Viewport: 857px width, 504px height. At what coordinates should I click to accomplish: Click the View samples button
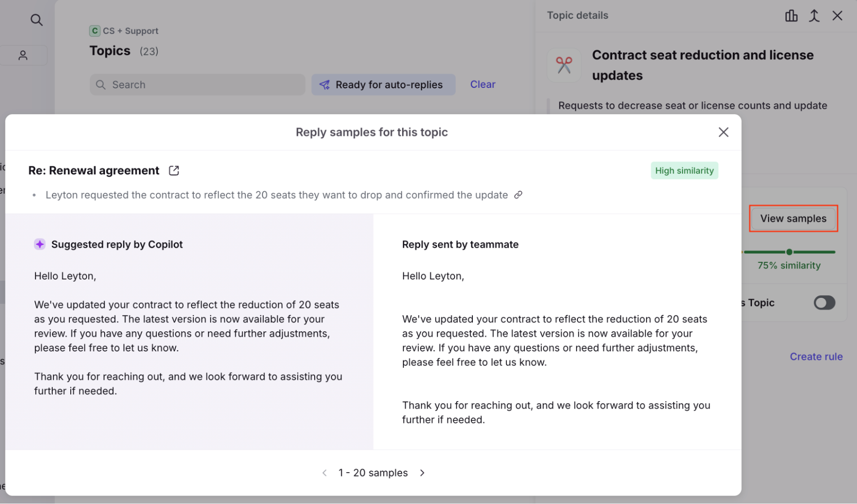click(x=793, y=219)
